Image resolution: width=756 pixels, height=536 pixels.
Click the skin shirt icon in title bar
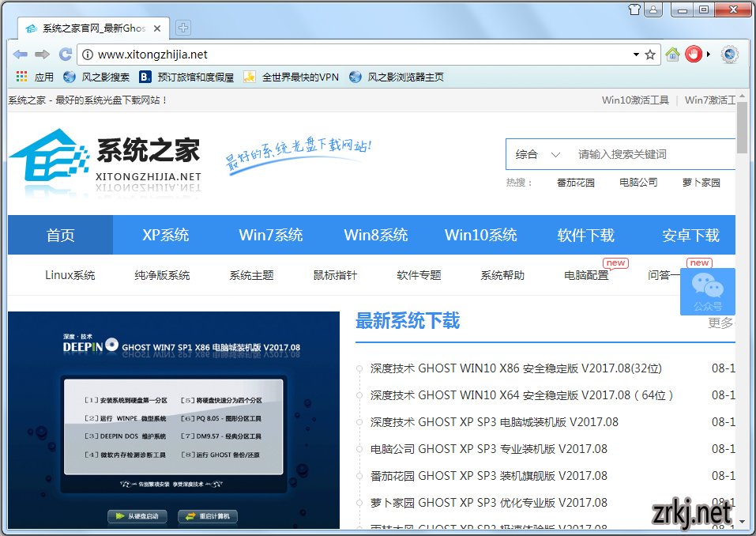click(635, 9)
